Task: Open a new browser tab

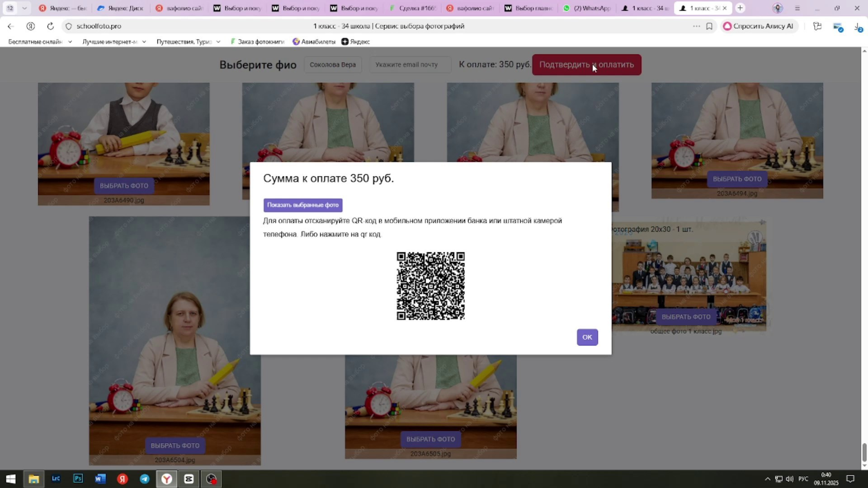Action: (x=740, y=8)
